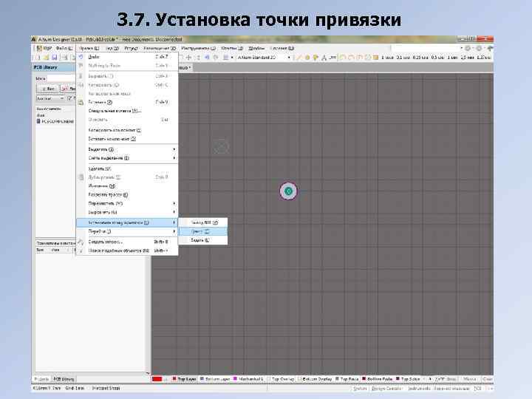Open the top-right search field dropdown arrow
This screenshot has width=532, height=399.
[462, 49]
